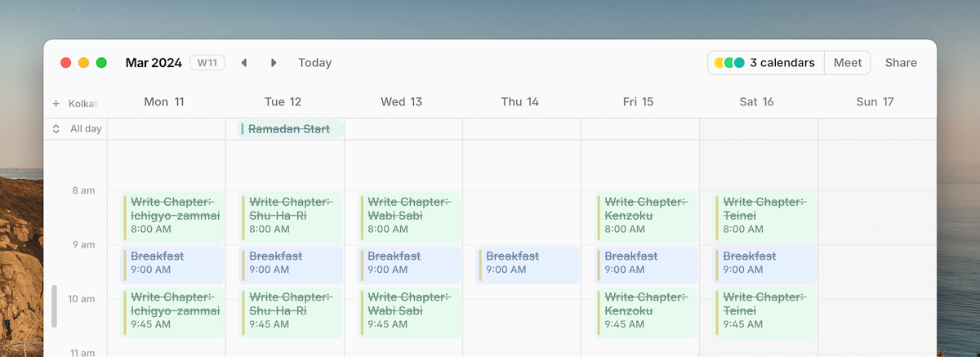Screen dimensions: 980x357
Task: Open Friday 8:00 AM Kenzoku event
Action: click(645, 216)
